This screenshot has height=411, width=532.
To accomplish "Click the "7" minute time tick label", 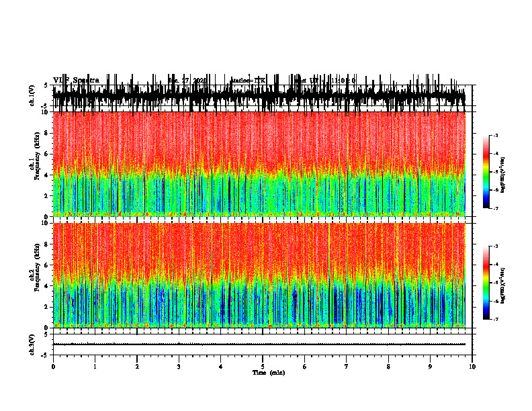I will (x=347, y=367).
